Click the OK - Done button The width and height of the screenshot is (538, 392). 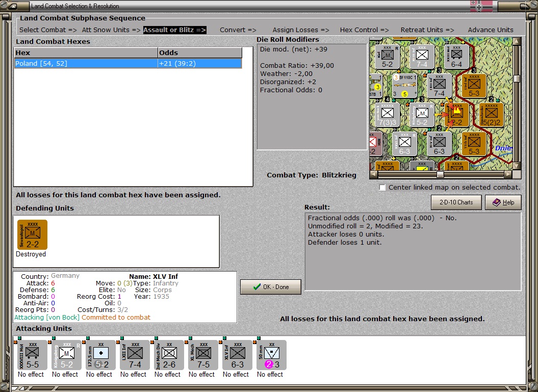point(271,286)
